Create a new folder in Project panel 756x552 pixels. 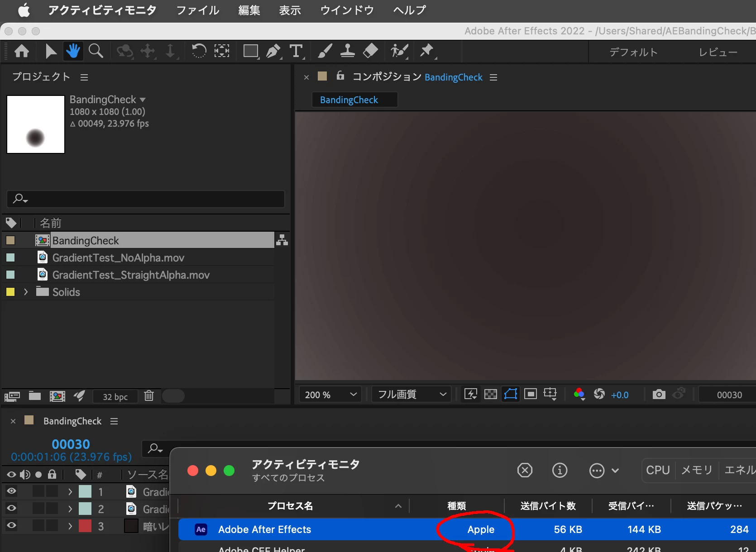(x=35, y=396)
